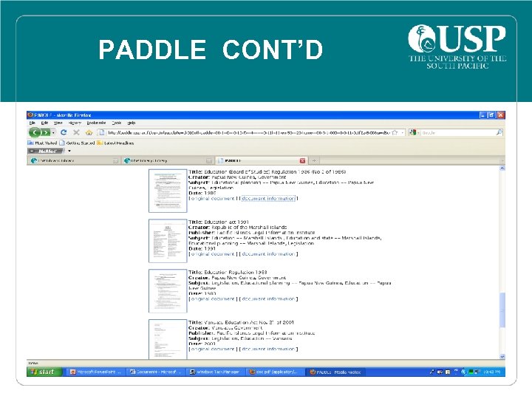Viewport: 532px width, 399px height.
Task: Open Most Visited bookmarks folder
Action: point(42,143)
